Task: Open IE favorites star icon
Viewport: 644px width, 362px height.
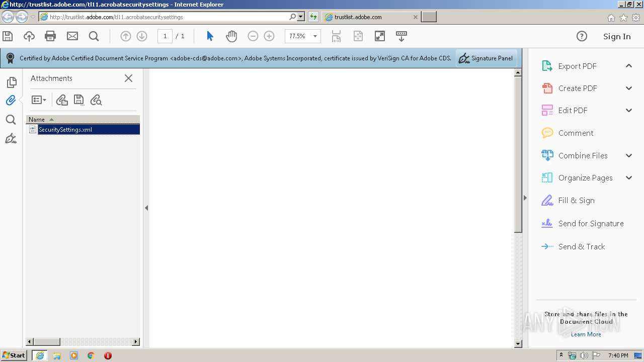Action: (623, 18)
